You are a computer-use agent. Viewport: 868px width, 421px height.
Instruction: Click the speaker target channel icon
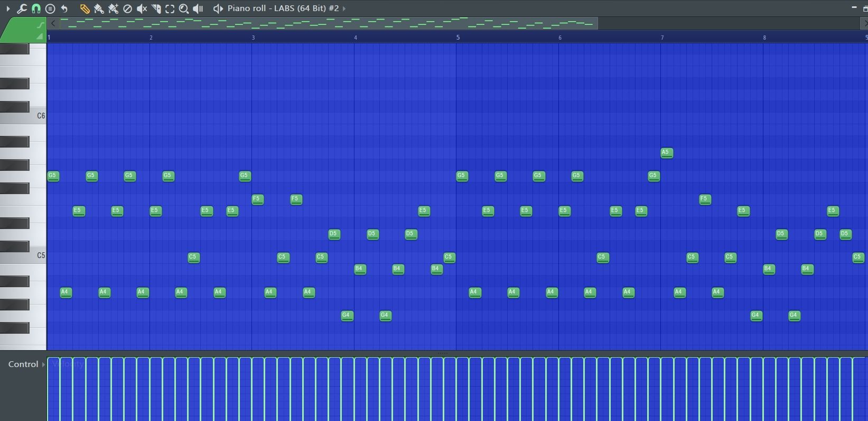coord(218,8)
